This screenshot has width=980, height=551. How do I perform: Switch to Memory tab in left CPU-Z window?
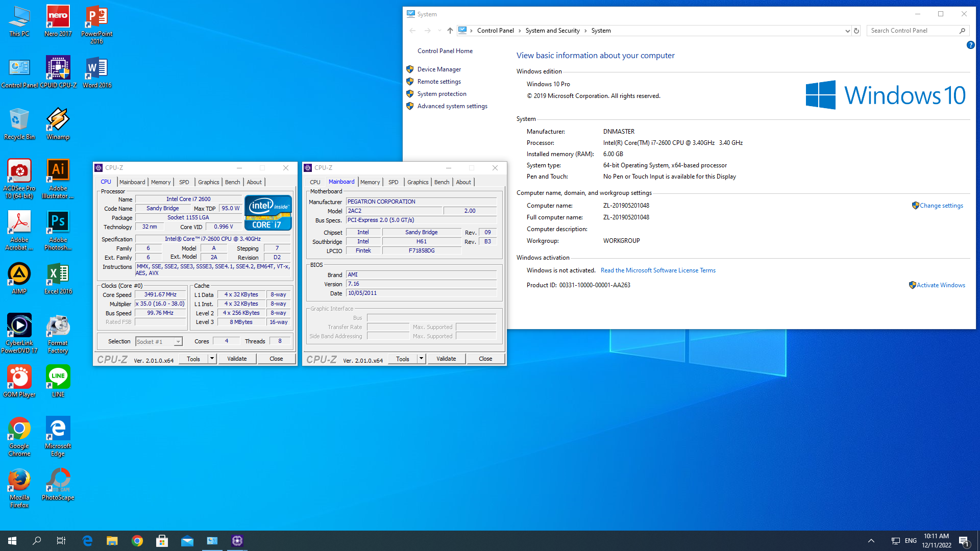pos(161,182)
